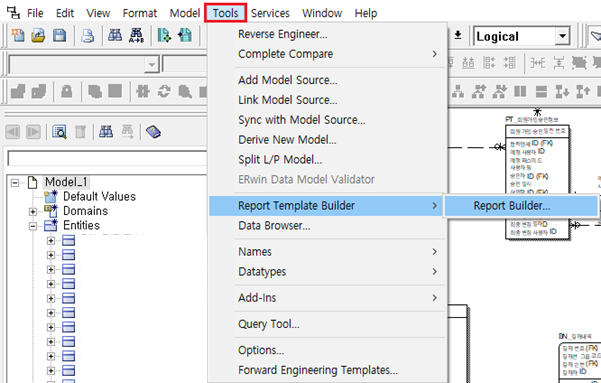
Task: Click the arrow of the empty combo box
Action: point(152,65)
